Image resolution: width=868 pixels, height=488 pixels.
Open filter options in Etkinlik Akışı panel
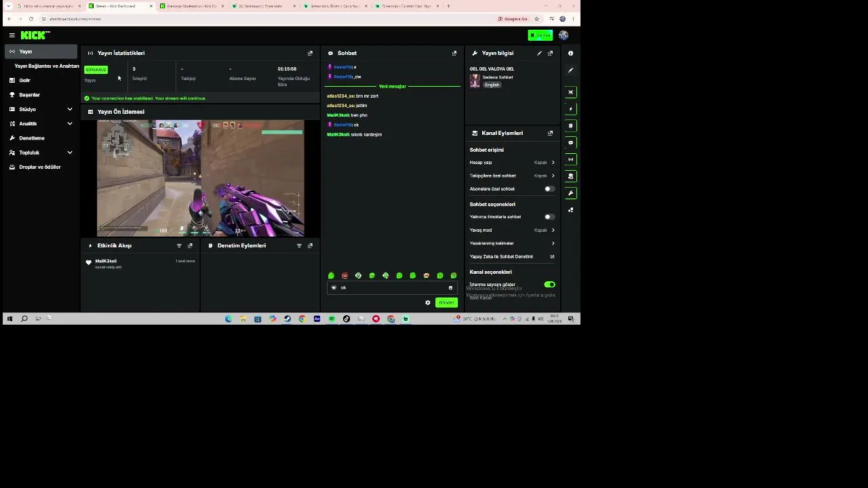click(179, 245)
